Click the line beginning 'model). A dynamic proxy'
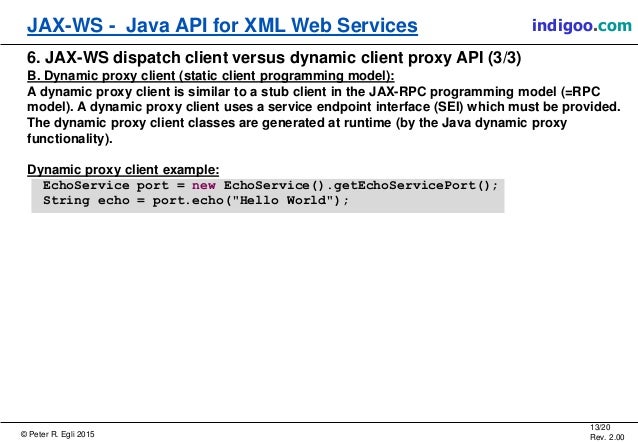638x442 pixels. pos(323,107)
